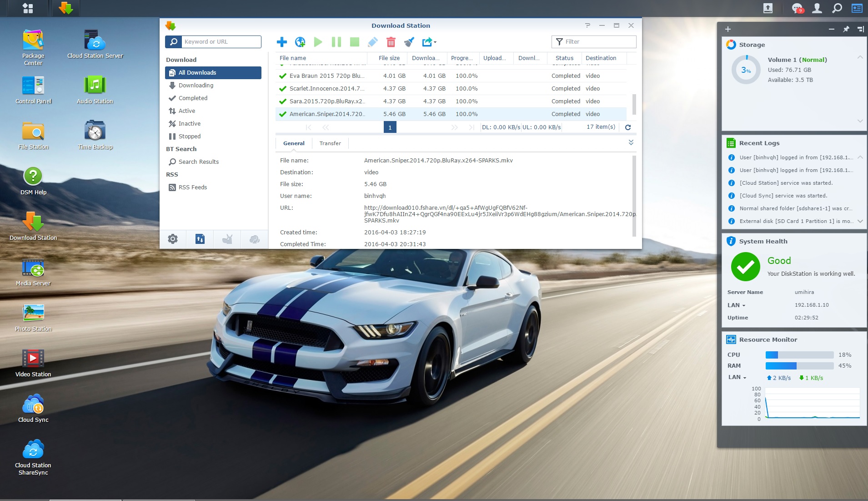Sort by File name column header
868x501 pixels.
coord(321,58)
